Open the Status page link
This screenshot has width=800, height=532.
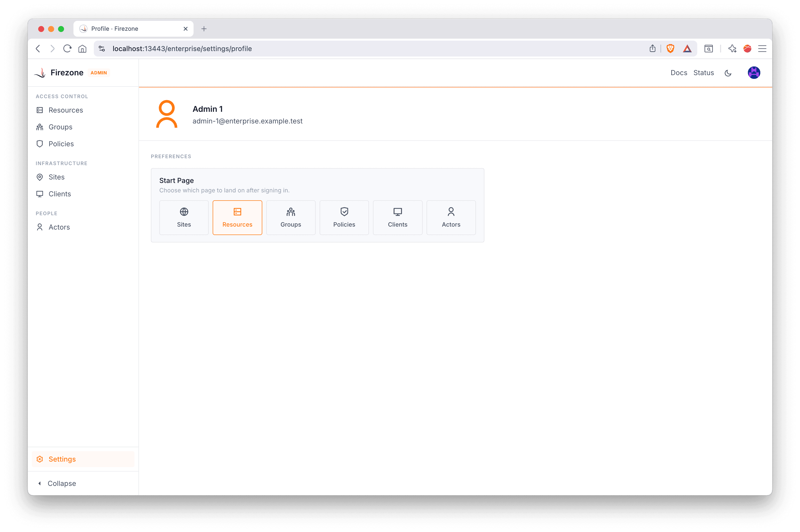(x=703, y=73)
